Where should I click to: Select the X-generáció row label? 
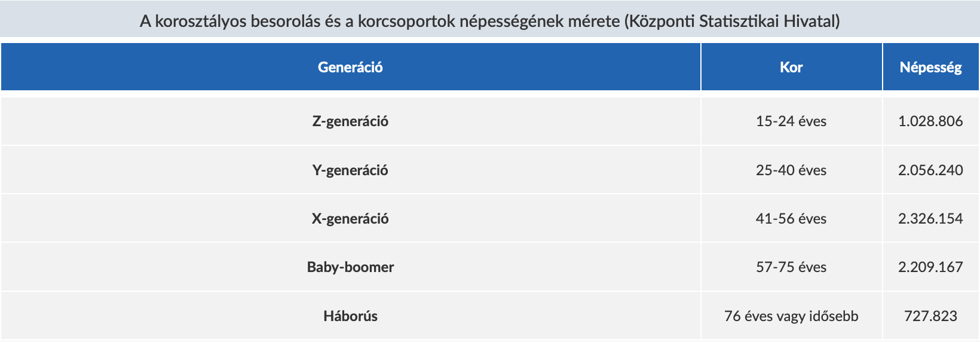(350, 219)
